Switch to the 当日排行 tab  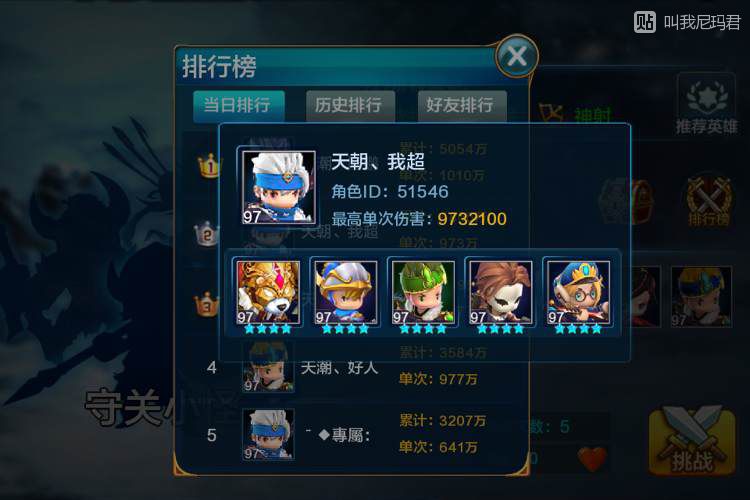[238, 105]
